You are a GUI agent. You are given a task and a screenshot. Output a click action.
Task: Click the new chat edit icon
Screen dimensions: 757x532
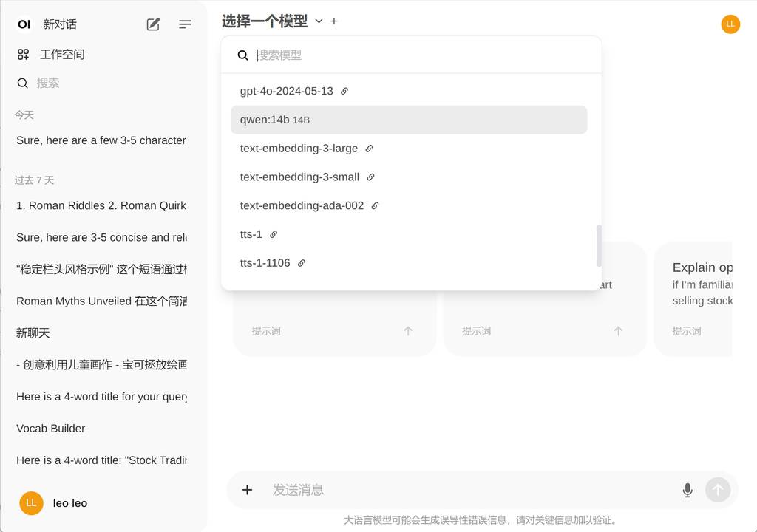pos(153,24)
